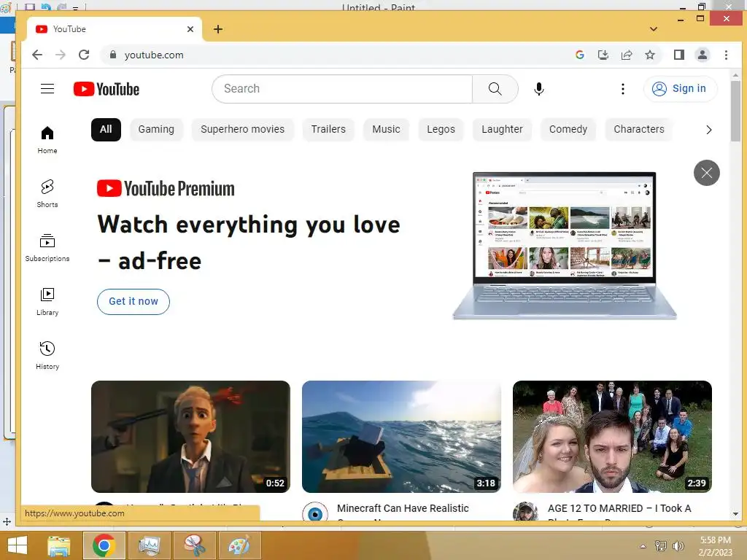Click the wedding video channel avatar

[x=525, y=512]
